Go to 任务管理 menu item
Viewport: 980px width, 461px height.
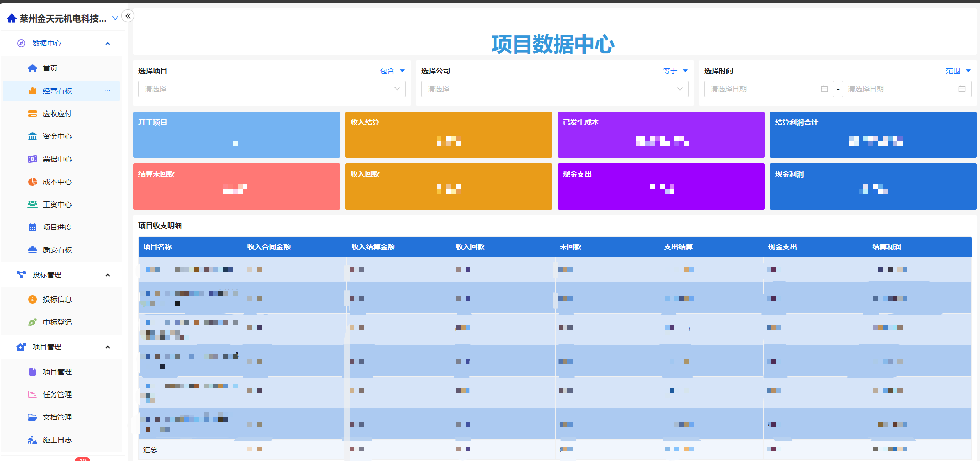(x=57, y=394)
